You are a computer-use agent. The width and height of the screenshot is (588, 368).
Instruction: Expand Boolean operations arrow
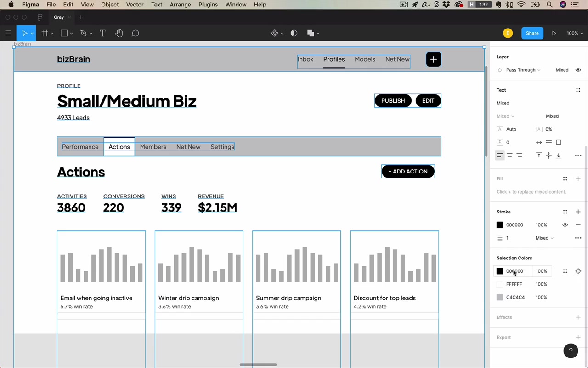point(318,33)
